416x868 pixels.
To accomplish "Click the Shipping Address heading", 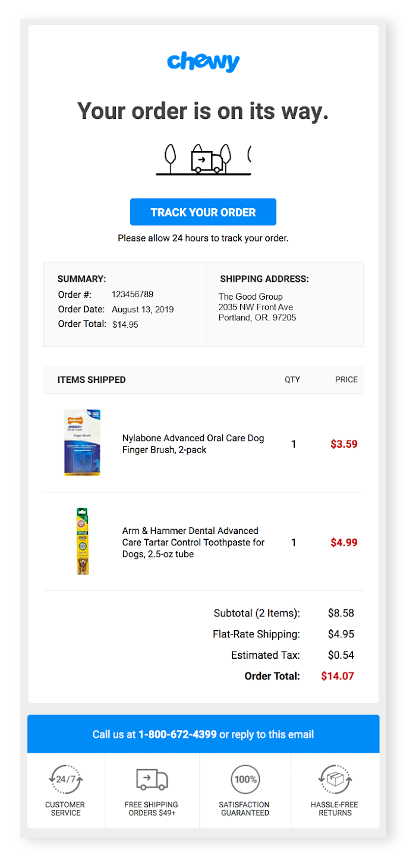I will click(264, 279).
